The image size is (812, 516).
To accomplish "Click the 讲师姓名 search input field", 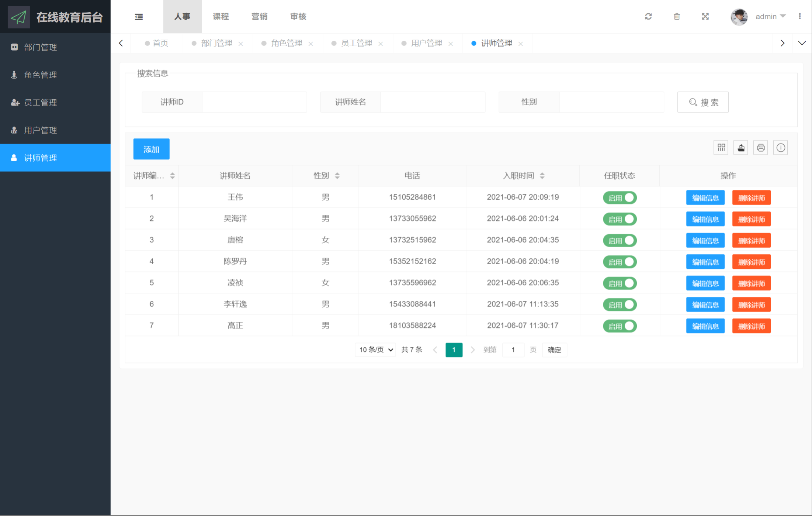I will click(x=433, y=102).
